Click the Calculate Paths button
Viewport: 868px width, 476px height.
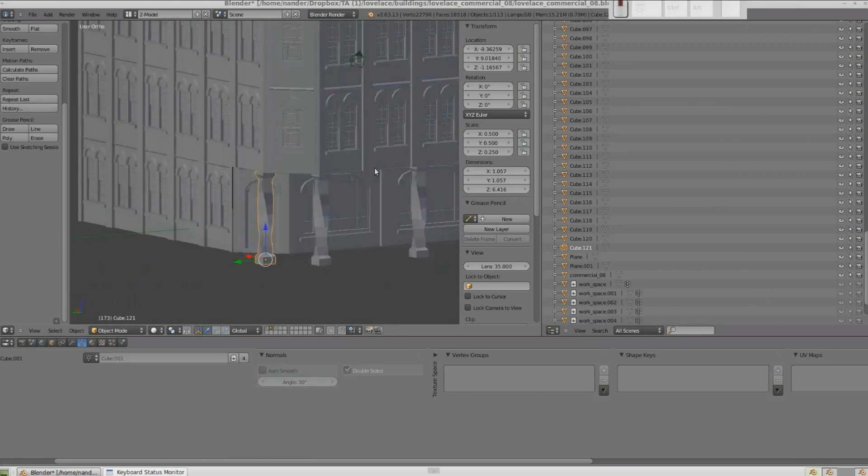tap(29, 70)
